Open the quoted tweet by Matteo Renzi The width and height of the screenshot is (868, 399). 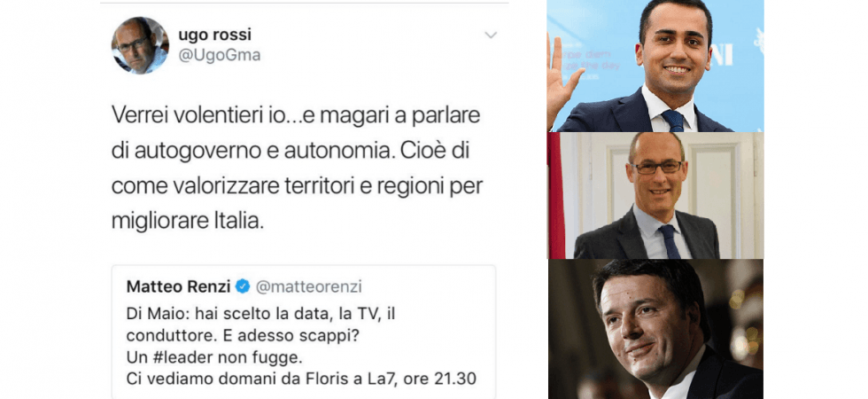pyautogui.click(x=303, y=332)
